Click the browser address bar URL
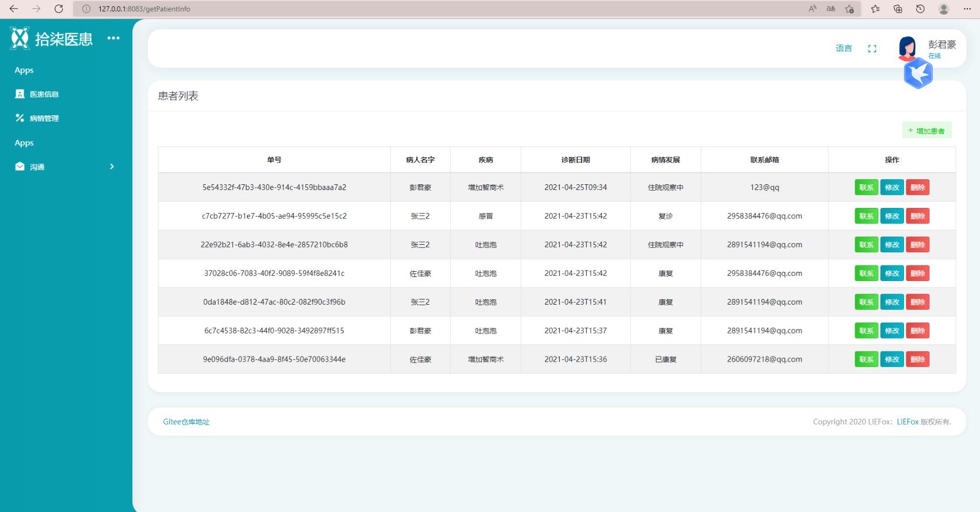This screenshot has height=512, width=980. (x=144, y=9)
